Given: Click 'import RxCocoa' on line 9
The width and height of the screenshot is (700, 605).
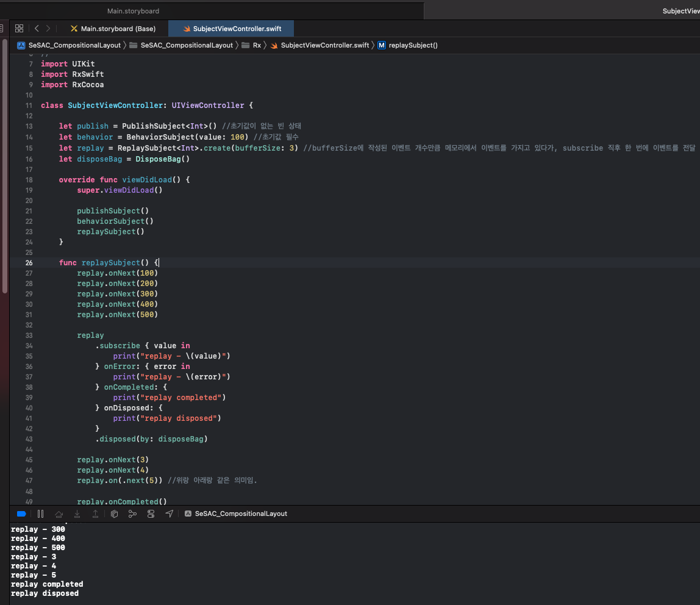Looking at the screenshot, I should pyautogui.click(x=73, y=84).
